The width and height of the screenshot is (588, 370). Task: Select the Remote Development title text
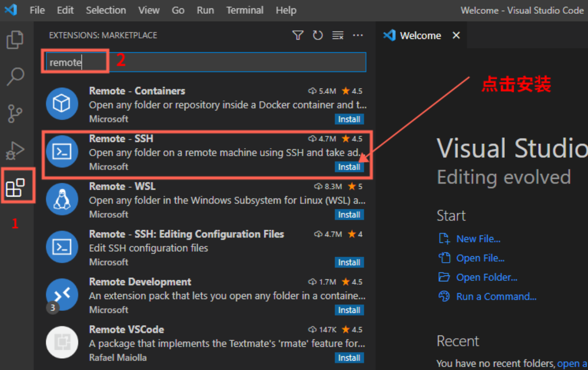[140, 282]
